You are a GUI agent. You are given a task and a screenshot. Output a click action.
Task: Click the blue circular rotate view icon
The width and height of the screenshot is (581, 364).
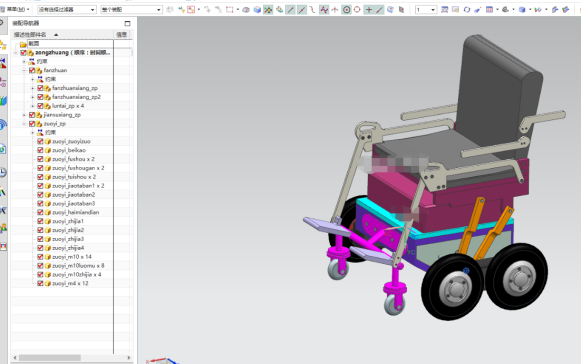tap(467, 10)
